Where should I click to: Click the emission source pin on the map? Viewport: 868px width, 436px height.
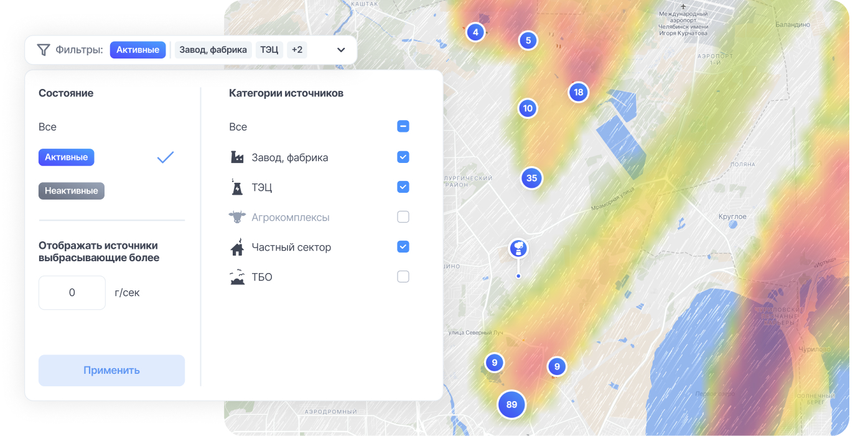click(x=518, y=249)
